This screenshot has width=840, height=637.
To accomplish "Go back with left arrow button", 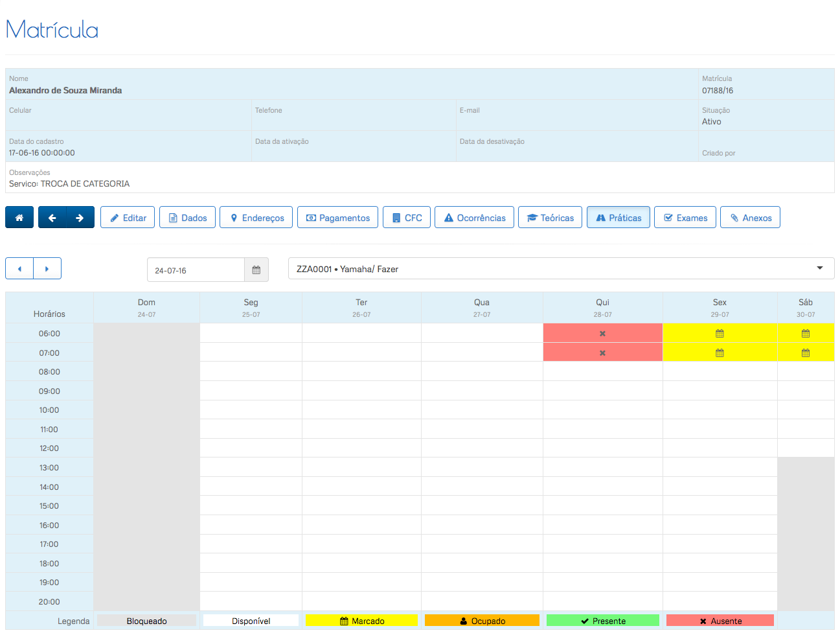I will point(52,218).
